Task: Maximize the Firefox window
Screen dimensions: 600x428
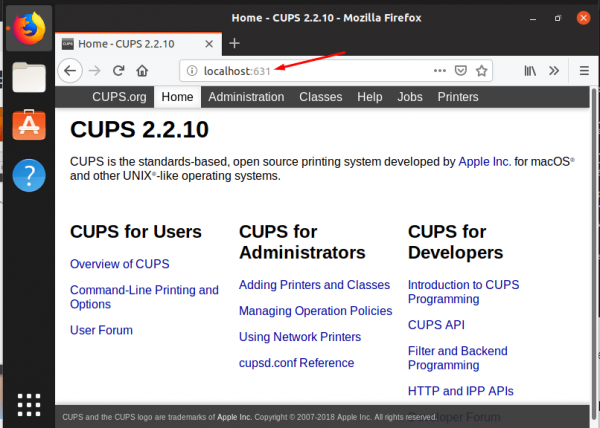Action: pos(558,18)
